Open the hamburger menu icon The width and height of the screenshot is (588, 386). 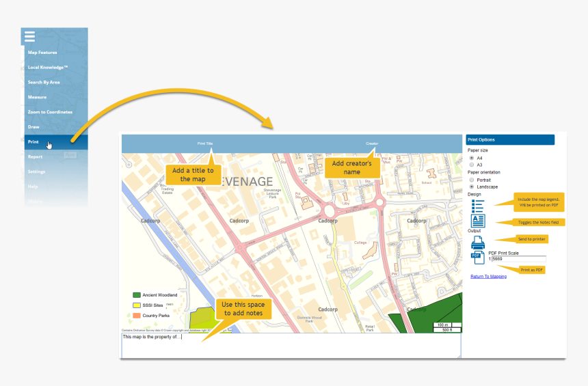click(29, 37)
